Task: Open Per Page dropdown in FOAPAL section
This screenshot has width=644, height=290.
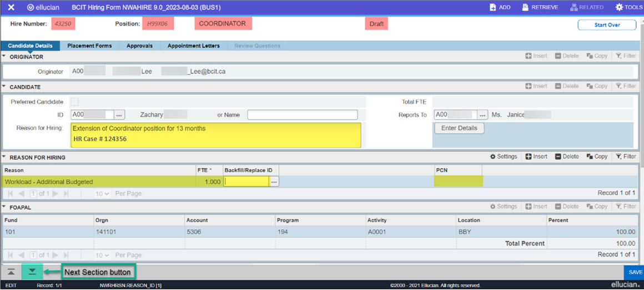Action: click(x=103, y=255)
